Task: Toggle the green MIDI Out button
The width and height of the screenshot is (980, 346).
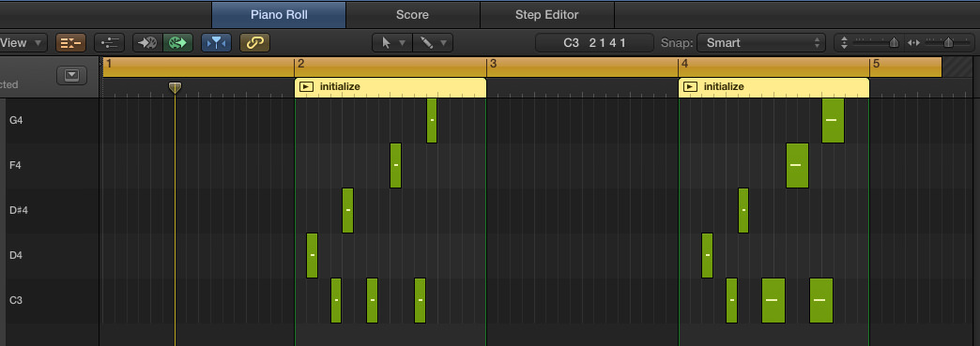Action: pyautogui.click(x=178, y=42)
